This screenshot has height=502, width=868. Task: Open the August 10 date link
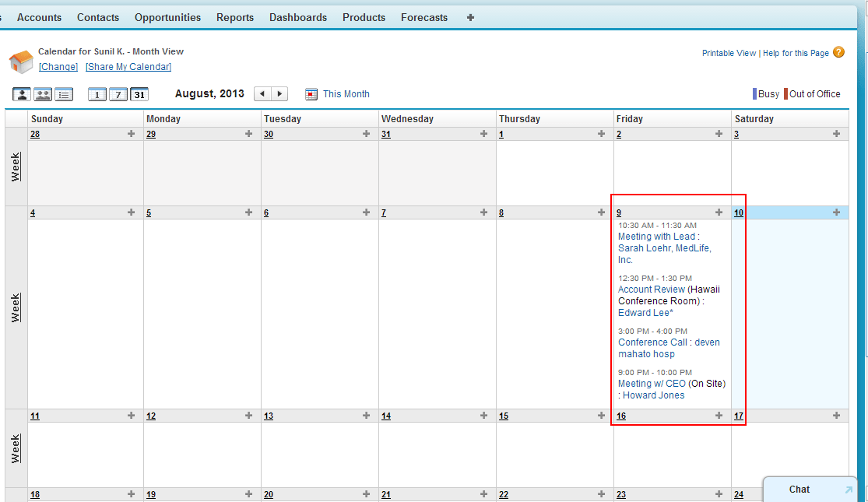coord(738,212)
